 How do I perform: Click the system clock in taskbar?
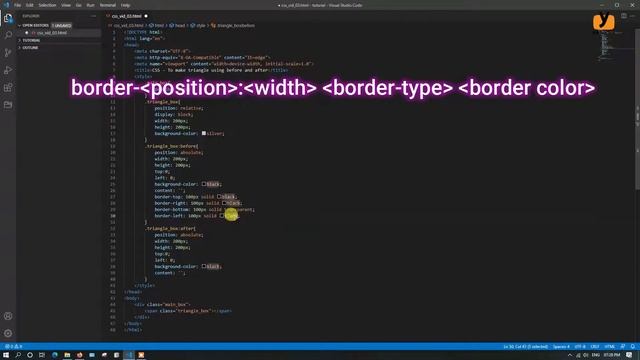pos(612,355)
